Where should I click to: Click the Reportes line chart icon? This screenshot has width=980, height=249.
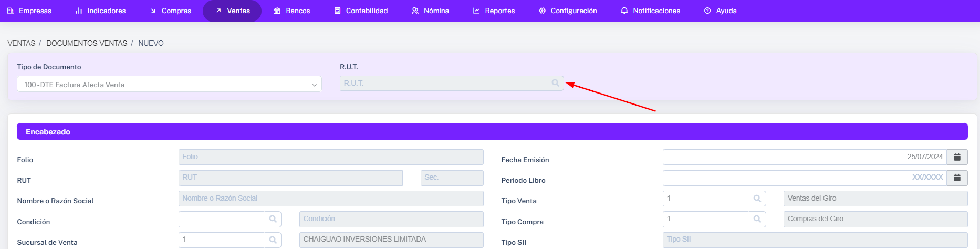(x=476, y=11)
